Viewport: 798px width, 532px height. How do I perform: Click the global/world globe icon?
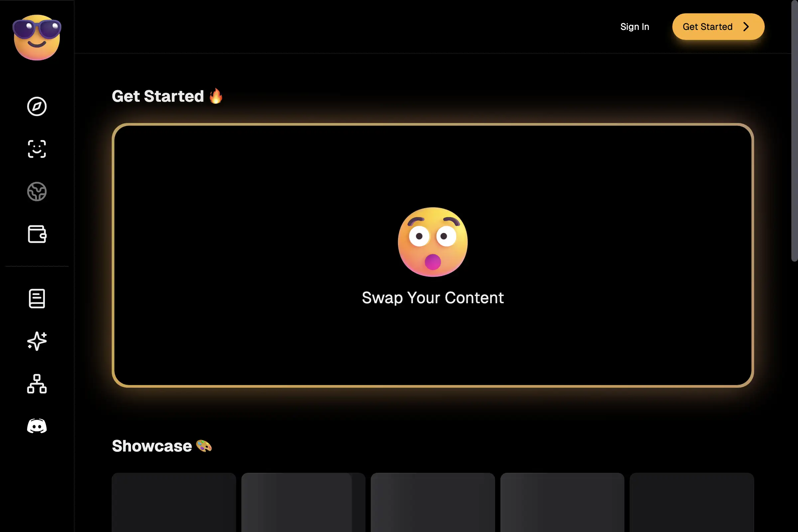[37, 191]
